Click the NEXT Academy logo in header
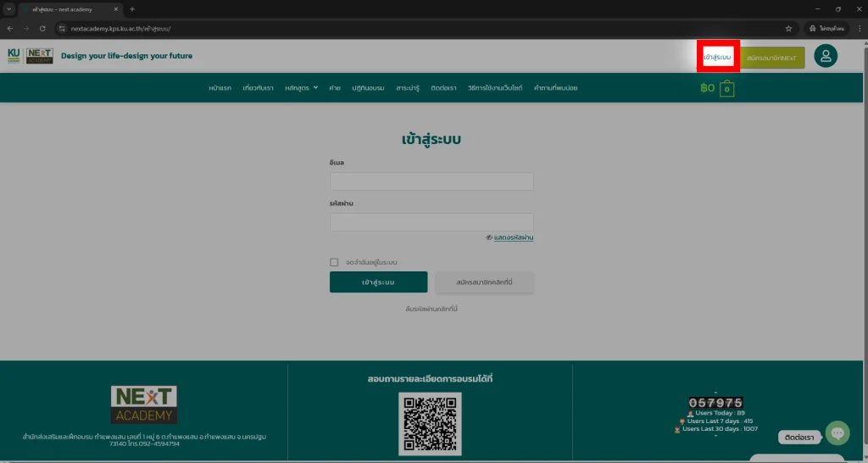 point(39,56)
